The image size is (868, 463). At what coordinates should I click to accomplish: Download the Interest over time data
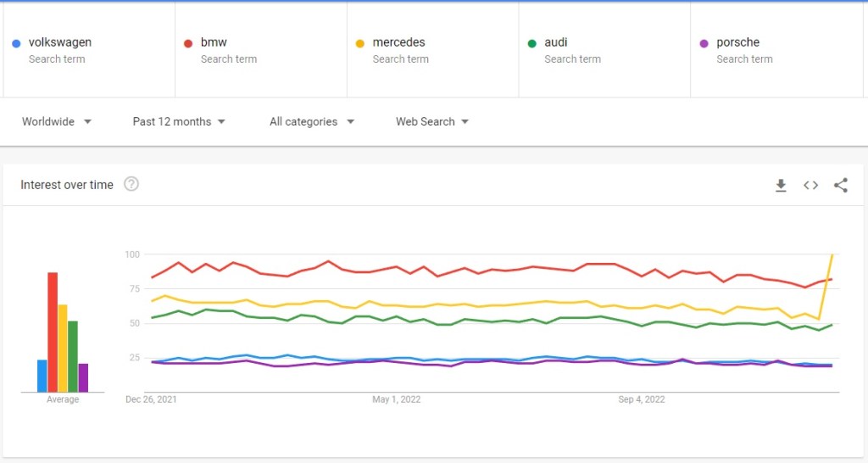781,186
